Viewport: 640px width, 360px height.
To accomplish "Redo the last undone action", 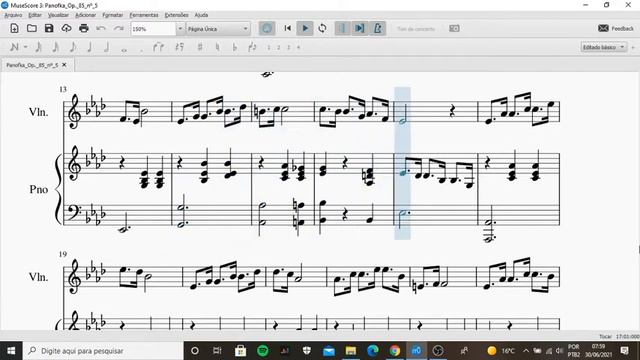I will pyautogui.click(x=118, y=28).
